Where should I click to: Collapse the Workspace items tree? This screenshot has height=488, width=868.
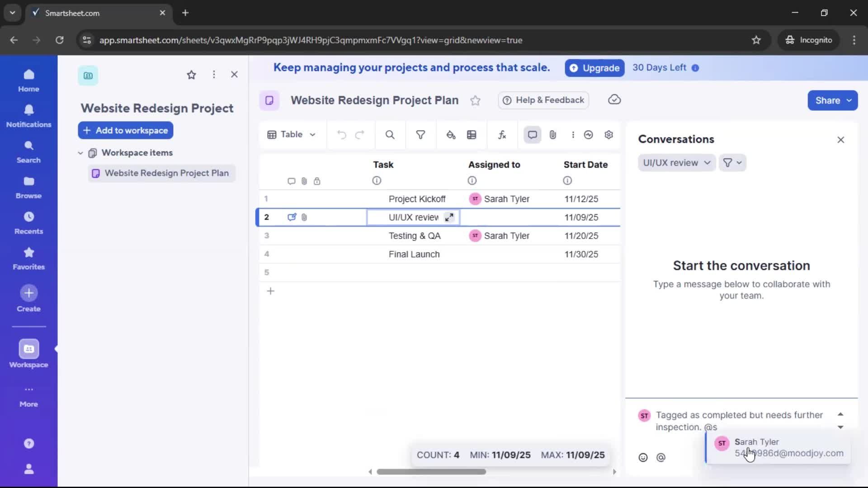pos(80,153)
